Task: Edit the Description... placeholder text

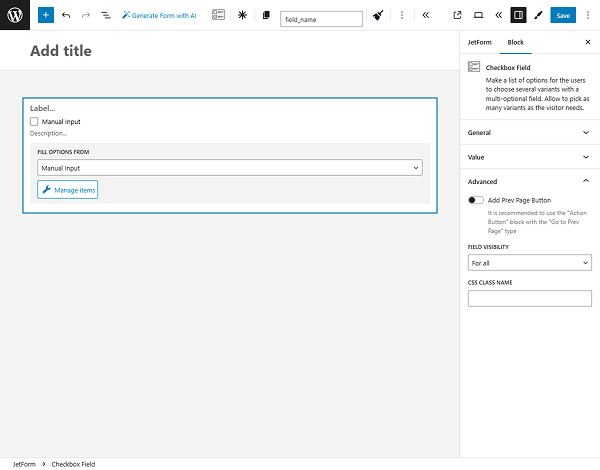Action: (49, 133)
